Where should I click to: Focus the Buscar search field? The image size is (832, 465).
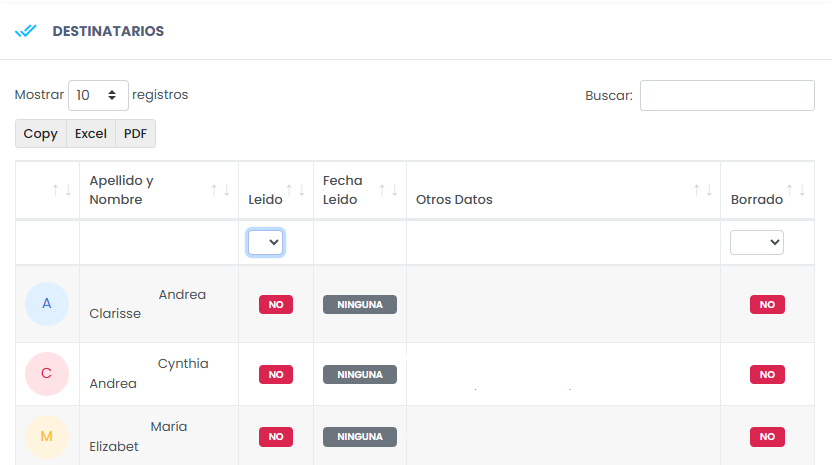pos(727,96)
